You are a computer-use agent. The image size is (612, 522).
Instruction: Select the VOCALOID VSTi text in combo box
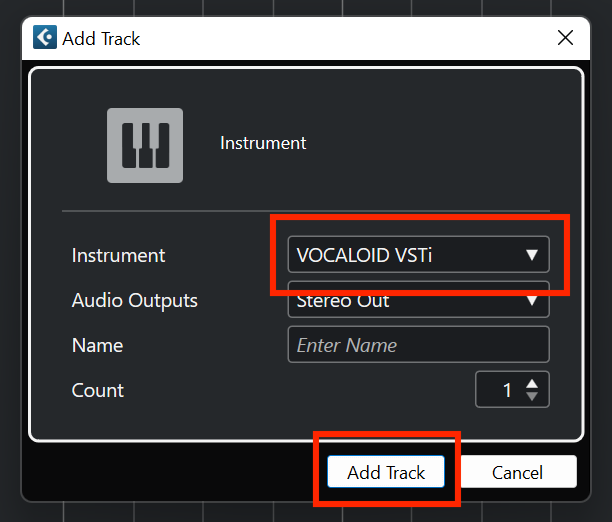(x=364, y=255)
